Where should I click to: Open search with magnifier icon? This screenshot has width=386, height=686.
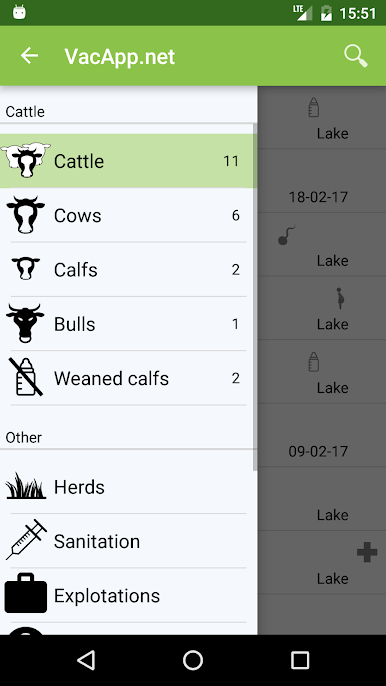[x=356, y=56]
